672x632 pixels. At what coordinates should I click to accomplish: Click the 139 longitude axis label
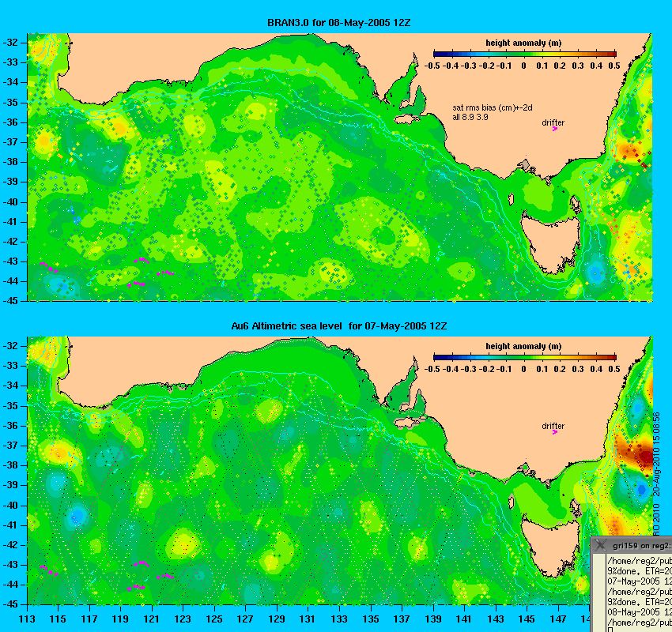click(433, 619)
